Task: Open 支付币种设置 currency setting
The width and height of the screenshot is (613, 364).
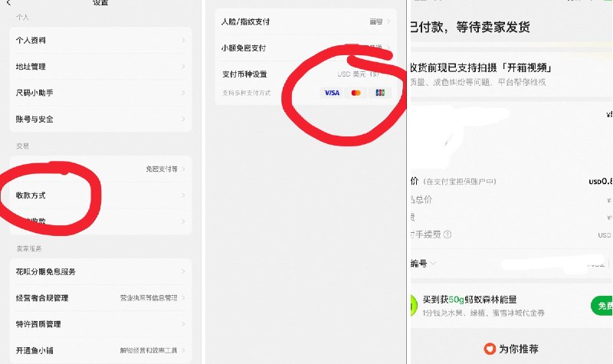Action: tap(306, 74)
